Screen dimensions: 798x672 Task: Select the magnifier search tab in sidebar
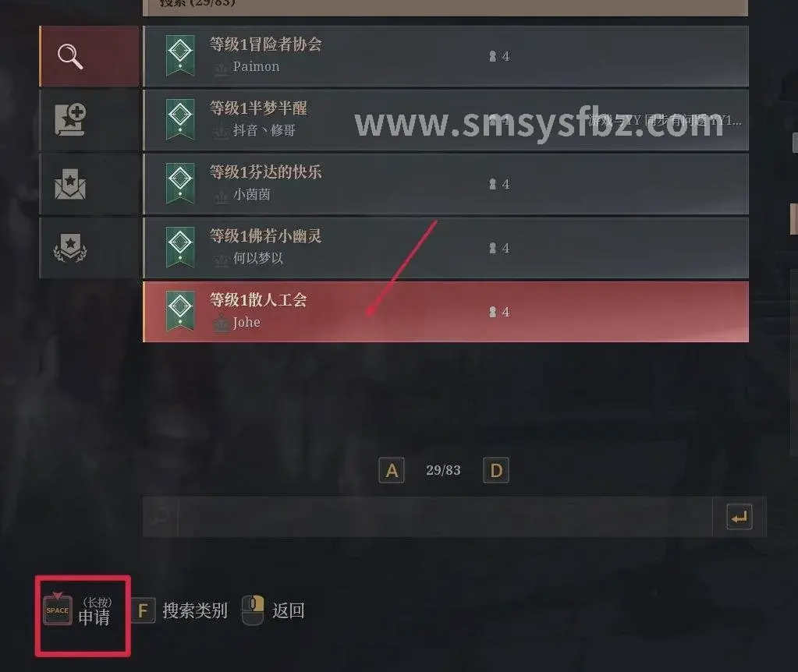[x=89, y=56]
